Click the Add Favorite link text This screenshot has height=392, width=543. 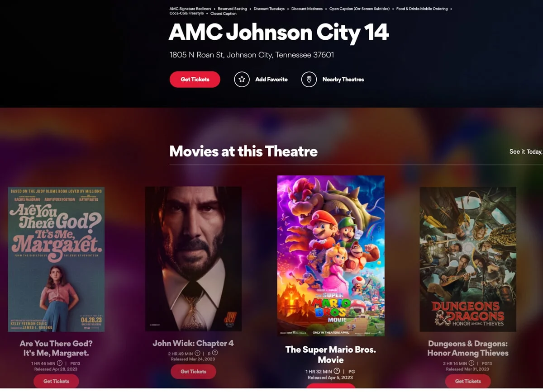(x=271, y=80)
